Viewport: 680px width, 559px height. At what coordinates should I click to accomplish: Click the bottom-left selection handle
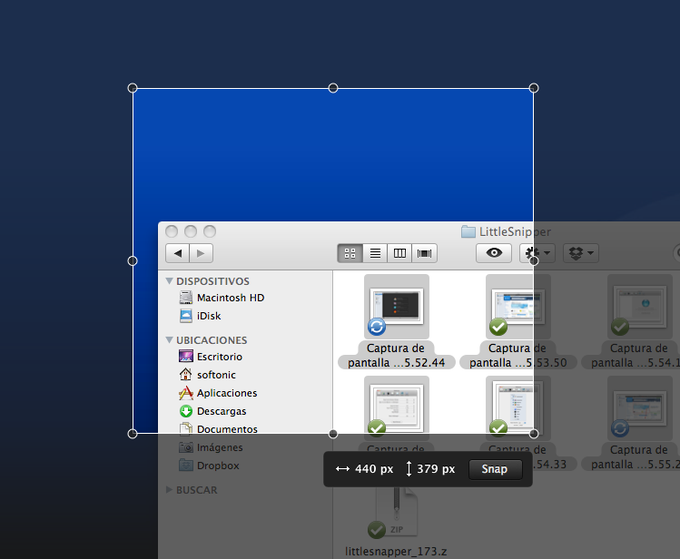[132, 434]
